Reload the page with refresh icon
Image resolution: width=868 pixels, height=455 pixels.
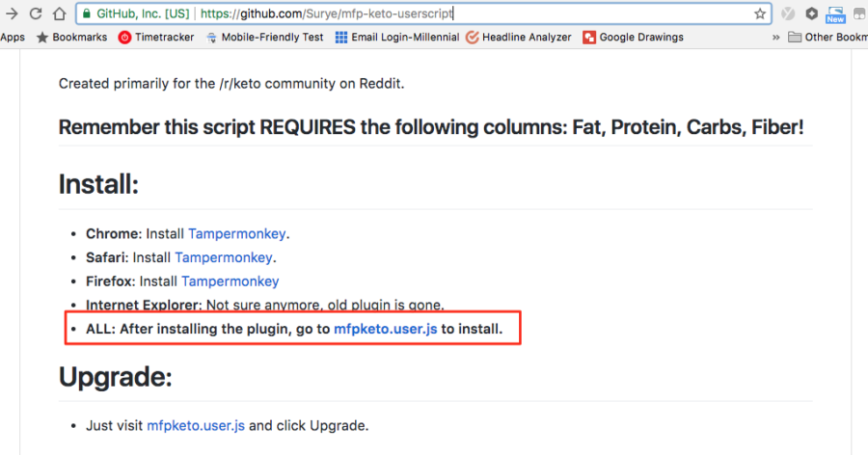click(x=36, y=13)
